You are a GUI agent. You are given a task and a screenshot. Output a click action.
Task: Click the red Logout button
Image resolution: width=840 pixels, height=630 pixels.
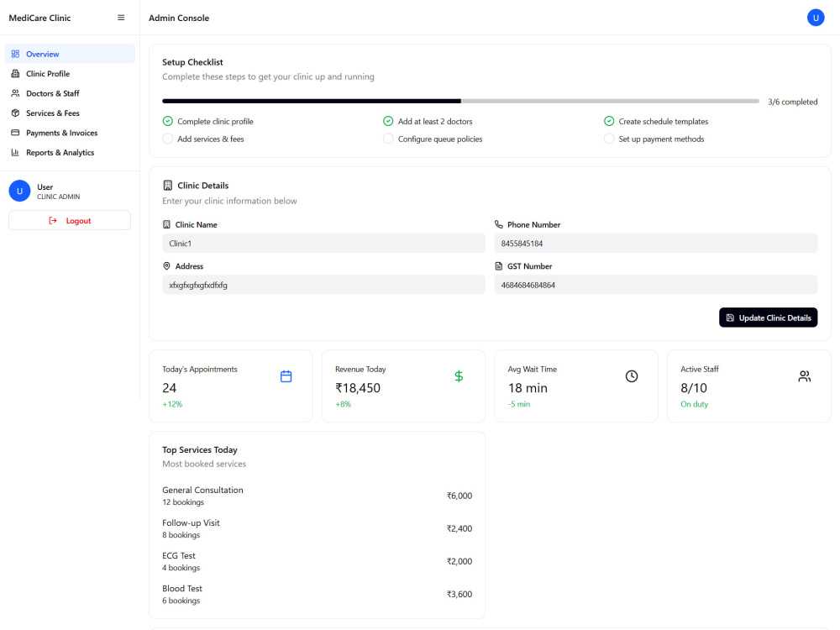[x=70, y=220]
